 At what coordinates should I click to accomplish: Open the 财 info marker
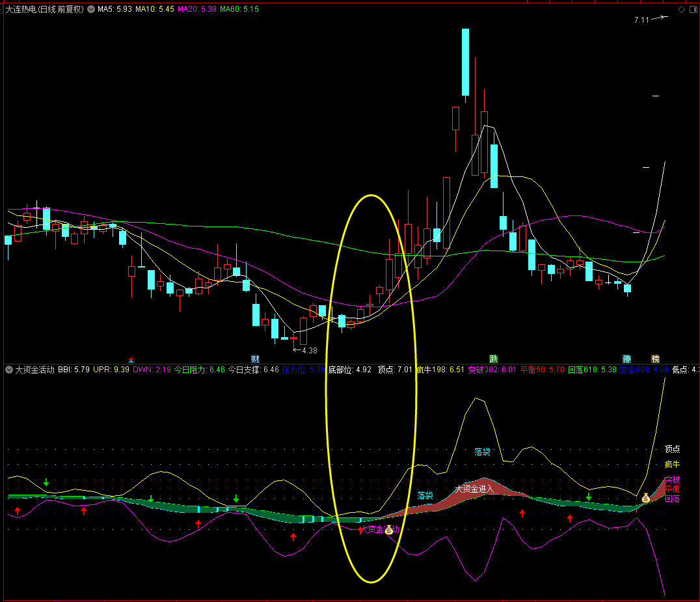tap(256, 359)
